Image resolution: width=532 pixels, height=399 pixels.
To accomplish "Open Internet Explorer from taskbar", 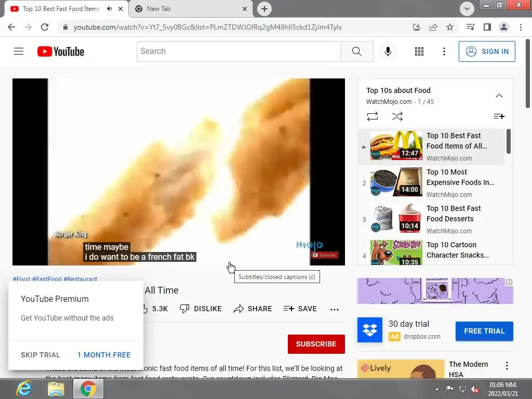I will (24, 389).
